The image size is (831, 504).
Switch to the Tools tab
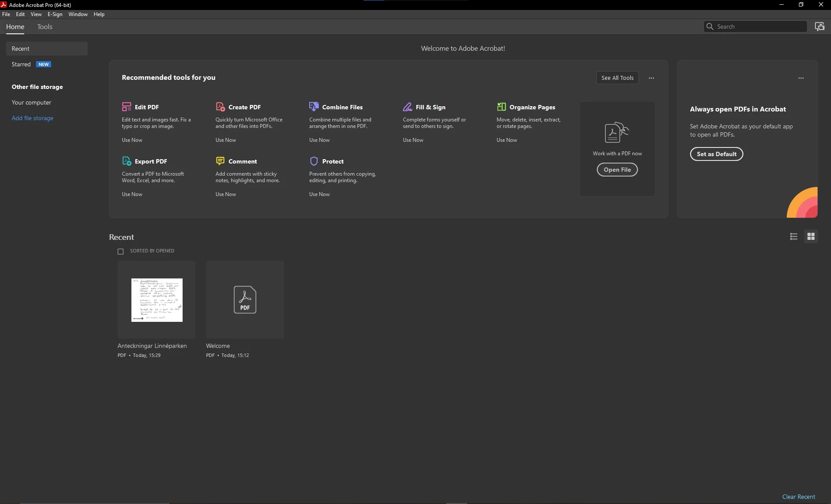(45, 27)
